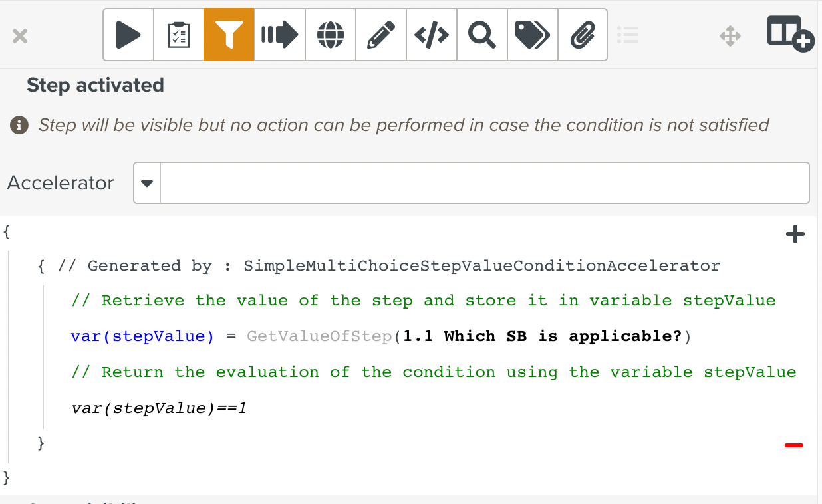
Task: Remove the condition block with the minus button
Action: pyautogui.click(x=795, y=444)
